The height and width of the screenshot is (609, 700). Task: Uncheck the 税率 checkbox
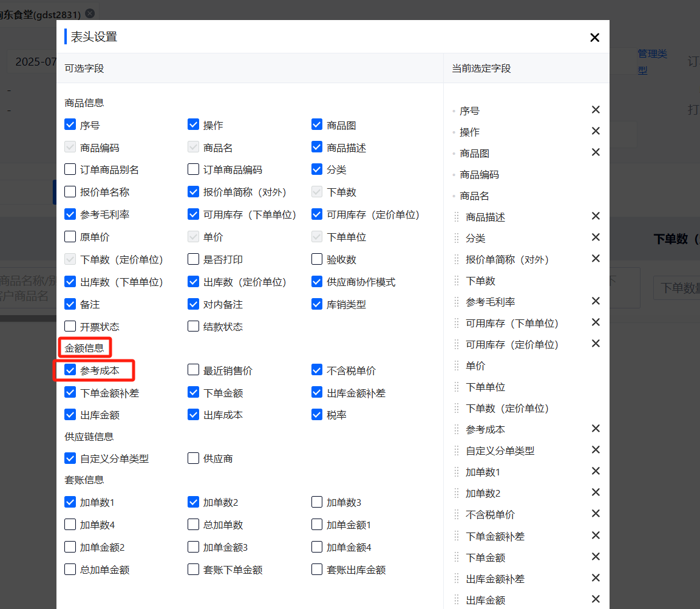(317, 414)
